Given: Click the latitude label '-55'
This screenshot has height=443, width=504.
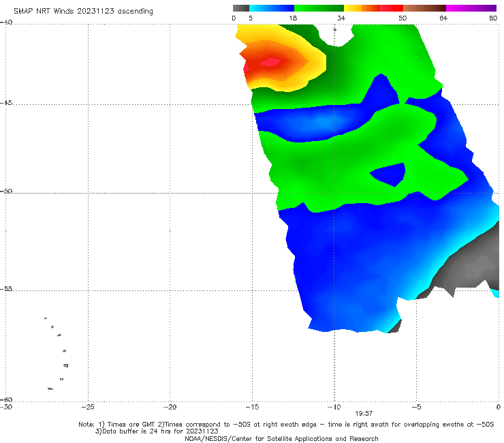Looking at the screenshot, I should pos(6,289).
